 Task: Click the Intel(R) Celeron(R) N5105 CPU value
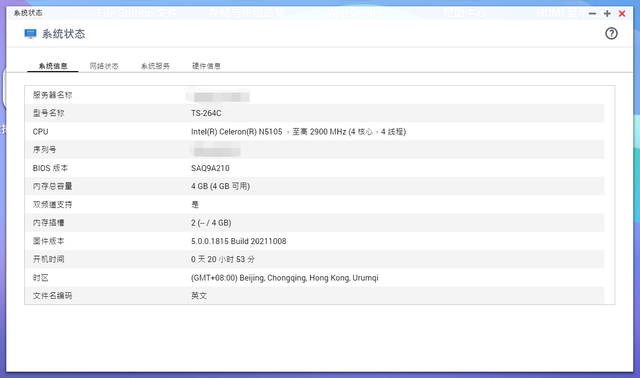tap(298, 131)
